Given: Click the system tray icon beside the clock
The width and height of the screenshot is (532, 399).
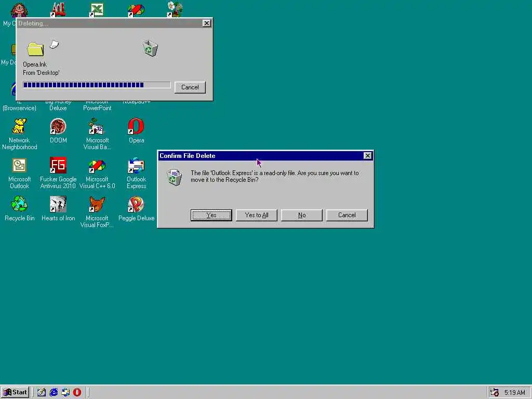Looking at the screenshot, I should tap(495, 393).
